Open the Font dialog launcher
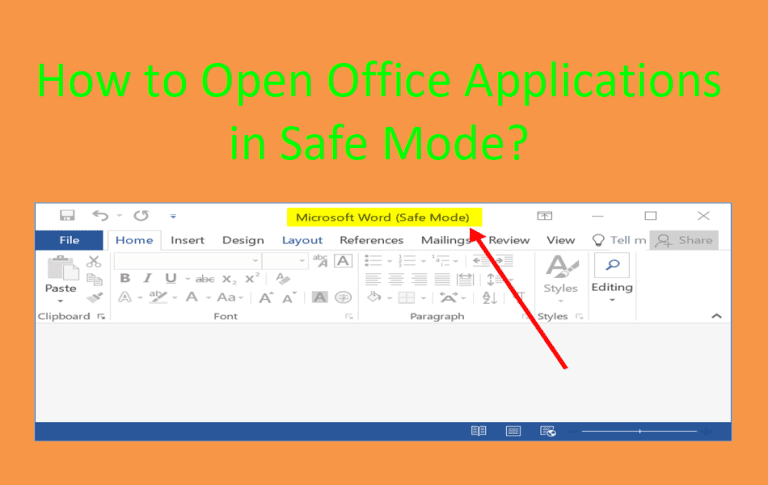768x485 pixels. coord(349,316)
